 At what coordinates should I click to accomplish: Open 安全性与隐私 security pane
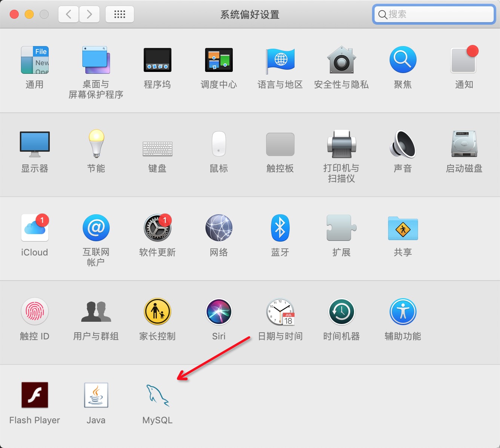coord(342,60)
